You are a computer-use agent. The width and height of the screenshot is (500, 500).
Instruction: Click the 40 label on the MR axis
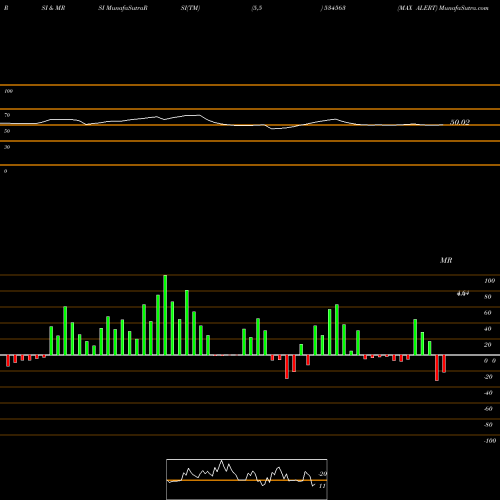point(488,329)
